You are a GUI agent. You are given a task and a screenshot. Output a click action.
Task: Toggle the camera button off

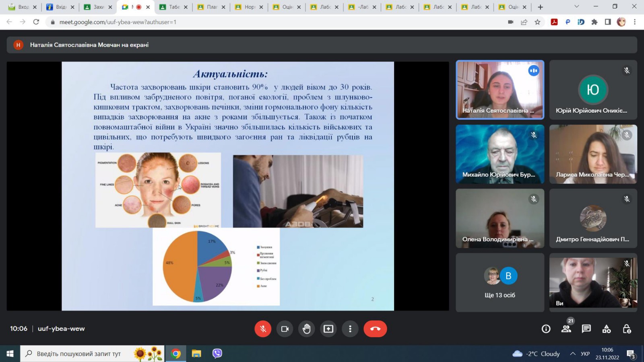285,329
